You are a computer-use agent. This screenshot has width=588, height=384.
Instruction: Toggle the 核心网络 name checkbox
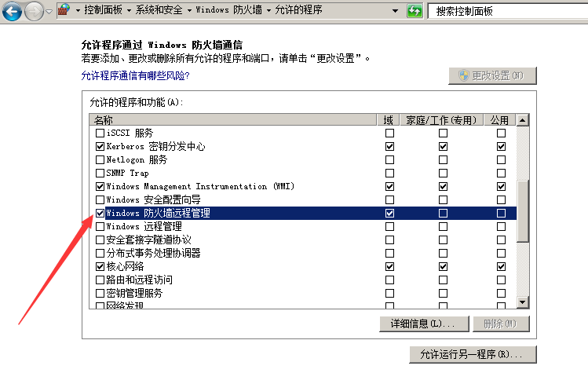pos(100,267)
